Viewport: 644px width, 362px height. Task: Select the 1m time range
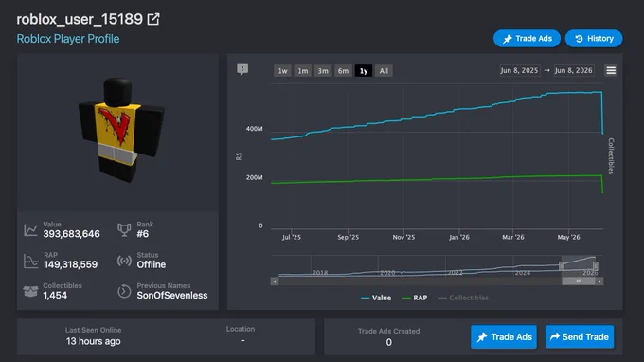tap(303, 71)
